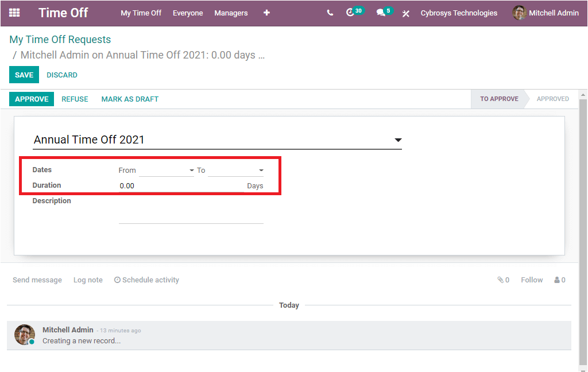Click the Mitchell Admin author name in chatter
This screenshot has width=588, height=372.
coord(68,330)
